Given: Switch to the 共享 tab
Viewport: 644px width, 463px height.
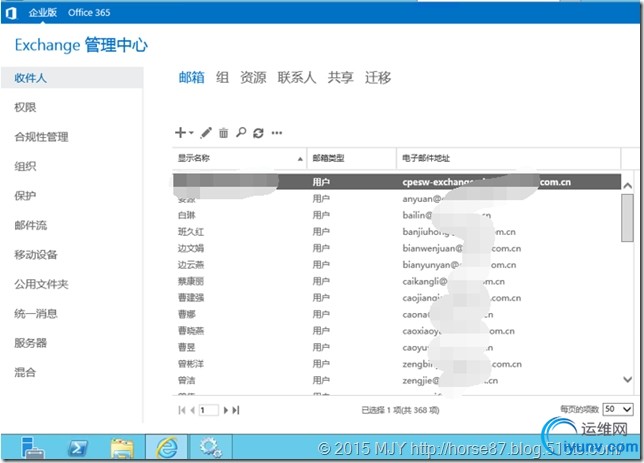Looking at the screenshot, I should click(340, 77).
